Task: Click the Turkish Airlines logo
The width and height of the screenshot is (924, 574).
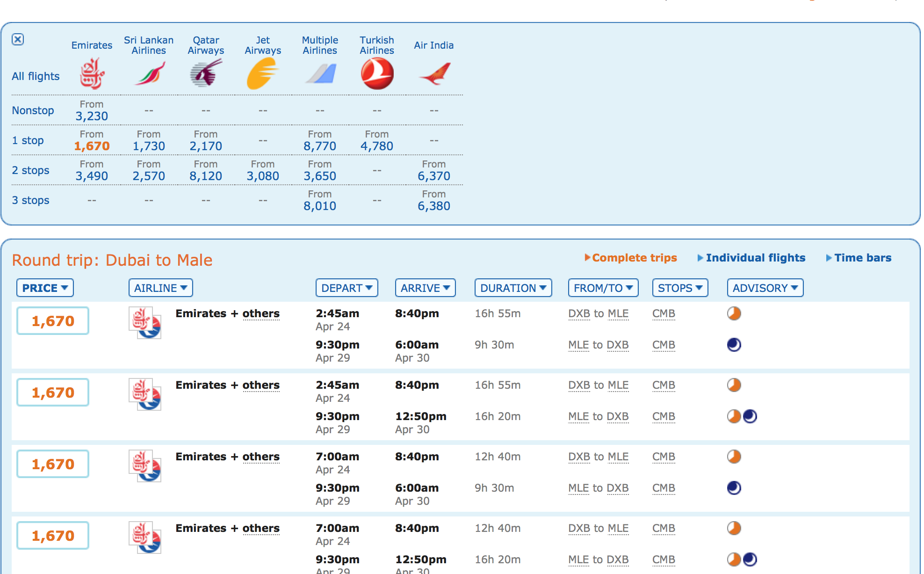Action: coord(377,73)
